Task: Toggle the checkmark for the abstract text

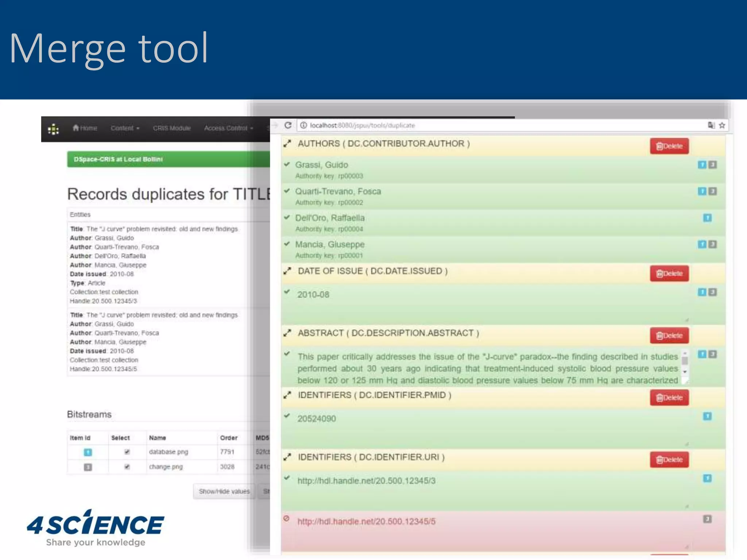Action: tap(287, 354)
